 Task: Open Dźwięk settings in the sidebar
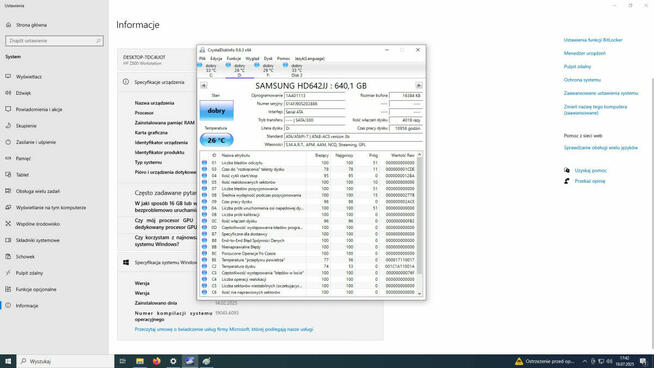(x=23, y=93)
